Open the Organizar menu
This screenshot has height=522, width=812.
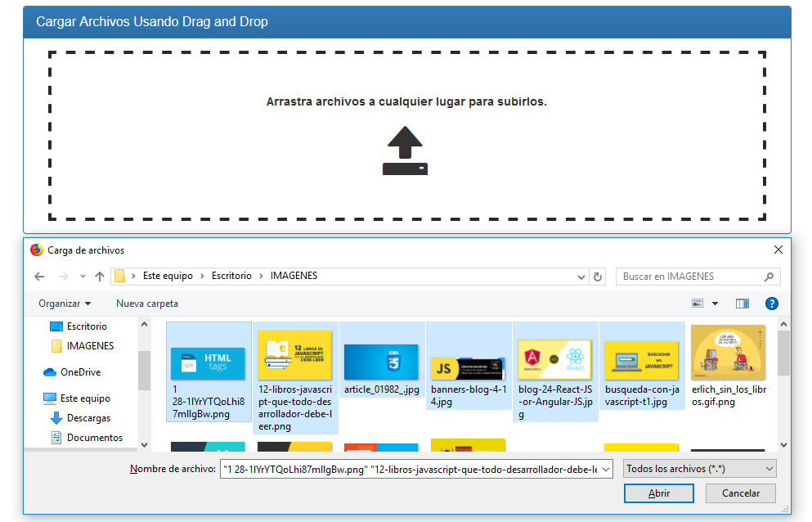pos(65,304)
